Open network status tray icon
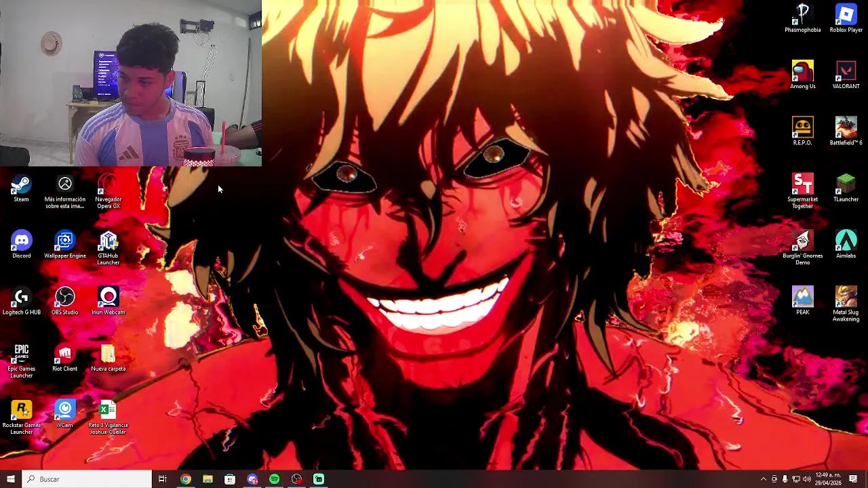 coord(795,479)
